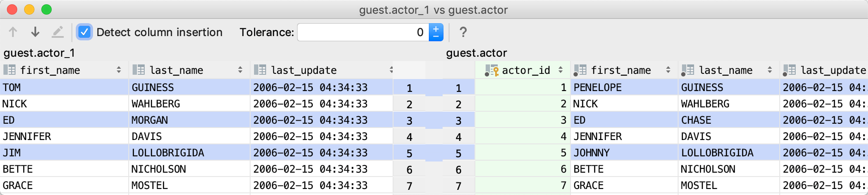Image resolution: width=868 pixels, height=195 pixels.
Task: Sort left table by first_name sort arrows
Action: pos(118,70)
